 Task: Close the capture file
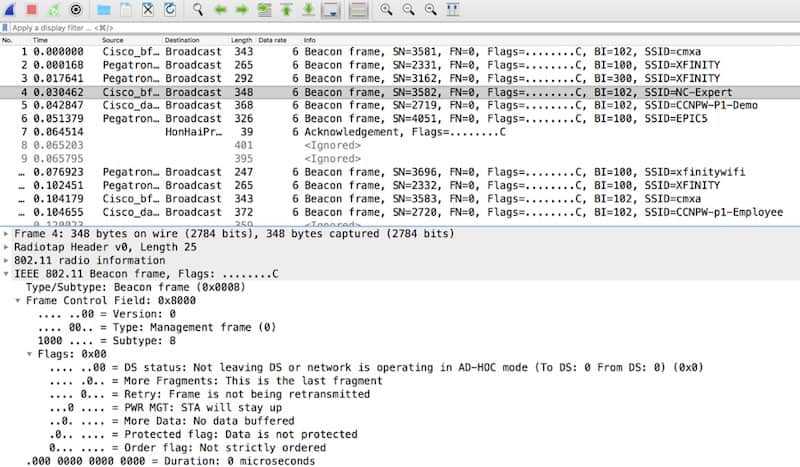click(x=147, y=9)
